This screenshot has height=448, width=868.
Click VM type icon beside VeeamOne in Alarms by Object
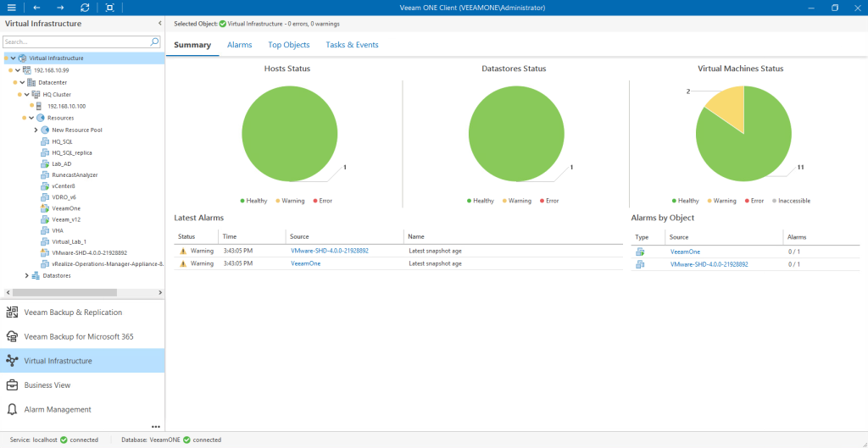click(x=640, y=252)
